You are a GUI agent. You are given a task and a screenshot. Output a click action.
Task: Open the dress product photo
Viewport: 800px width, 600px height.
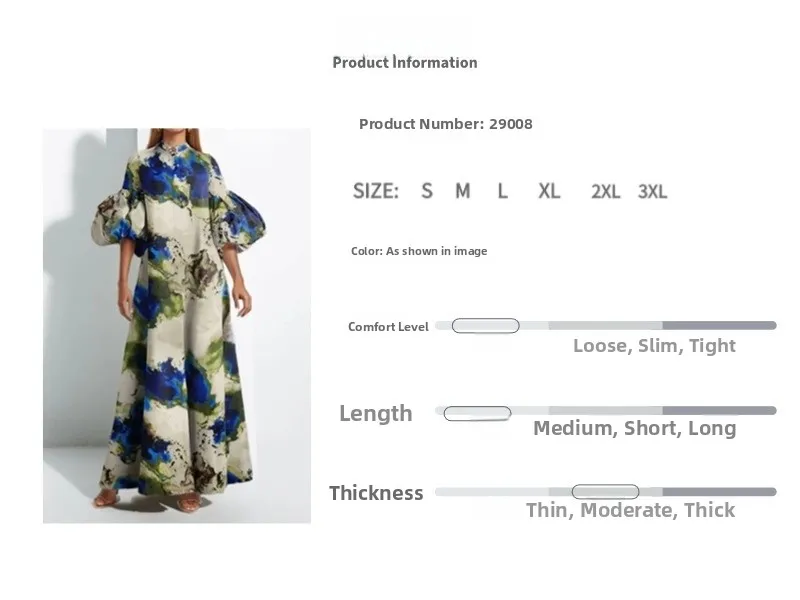click(177, 326)
